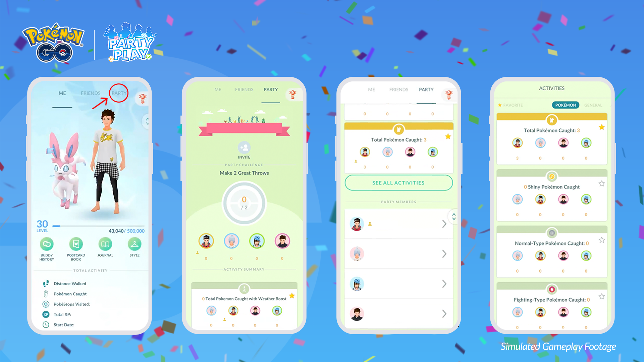Expand the fourth Party Member chevron

point(444,314)
